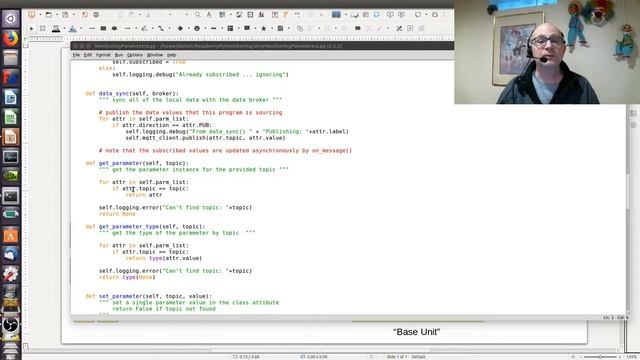
Task: Expand the Basic Shapes dropdown arrow
Action: (188, 29)
